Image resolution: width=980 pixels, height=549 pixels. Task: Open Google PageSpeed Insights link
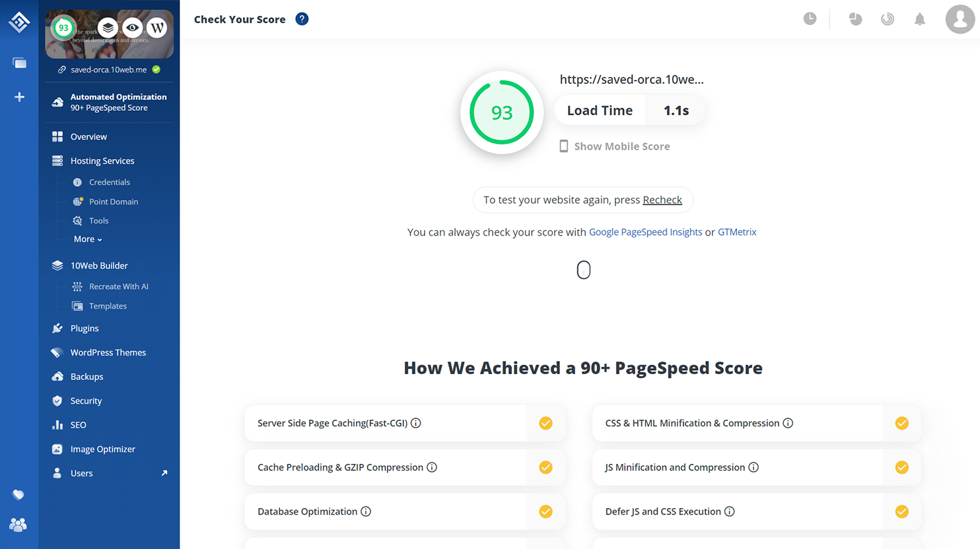[x=645, y=232]
